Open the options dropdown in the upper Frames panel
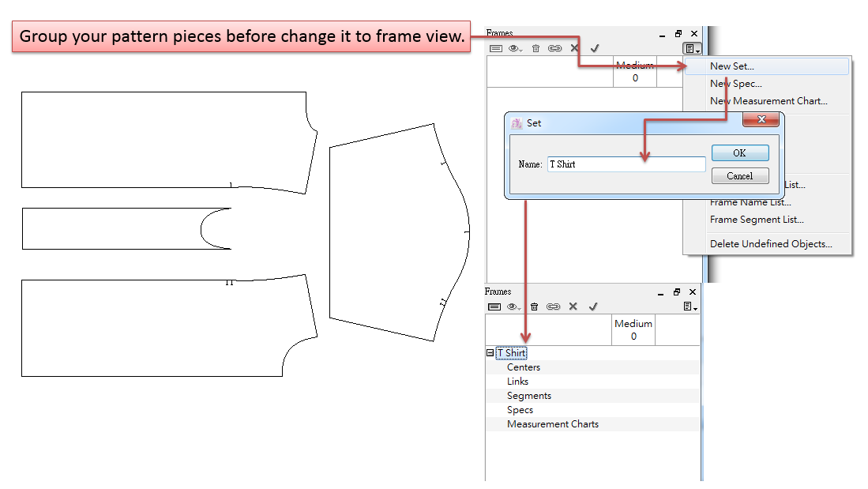868x489 pixels. 690,48
